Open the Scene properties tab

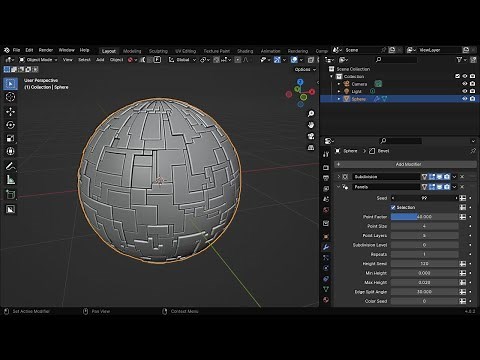click(x=326, y=199)
